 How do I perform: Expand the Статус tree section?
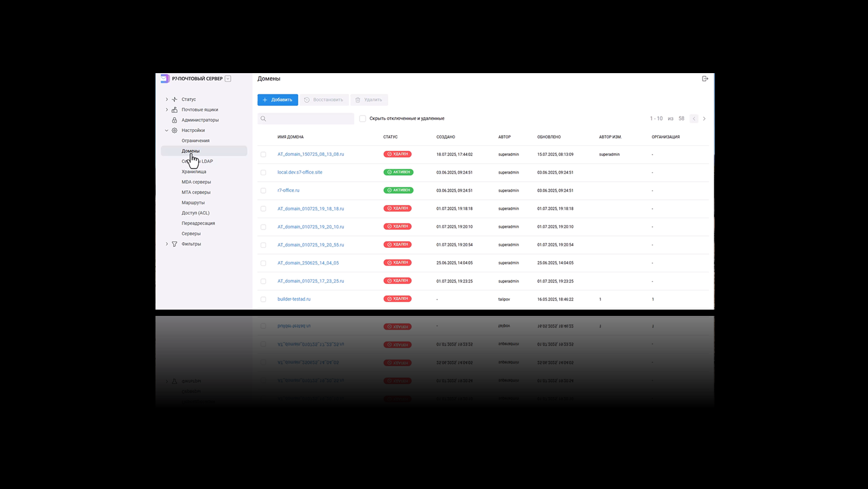[x=167, y=99]
